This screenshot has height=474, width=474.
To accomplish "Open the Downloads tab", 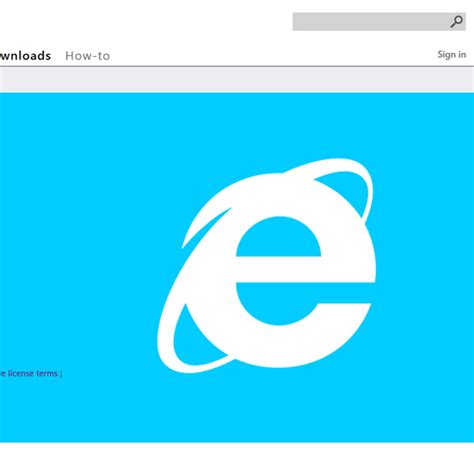I will click(x=25, y=56).
